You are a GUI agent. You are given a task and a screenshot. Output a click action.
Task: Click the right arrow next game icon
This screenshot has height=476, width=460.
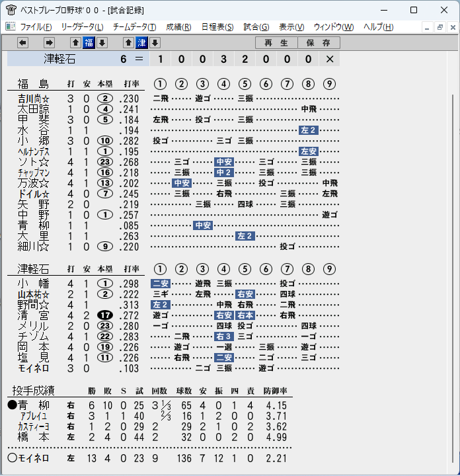coord(49,43)
